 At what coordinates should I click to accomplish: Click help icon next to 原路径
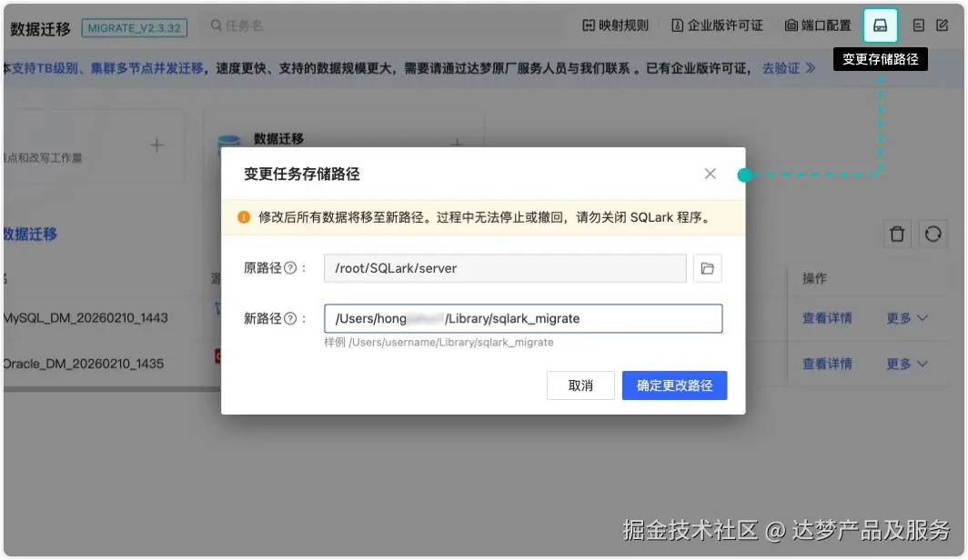point(290,268)
